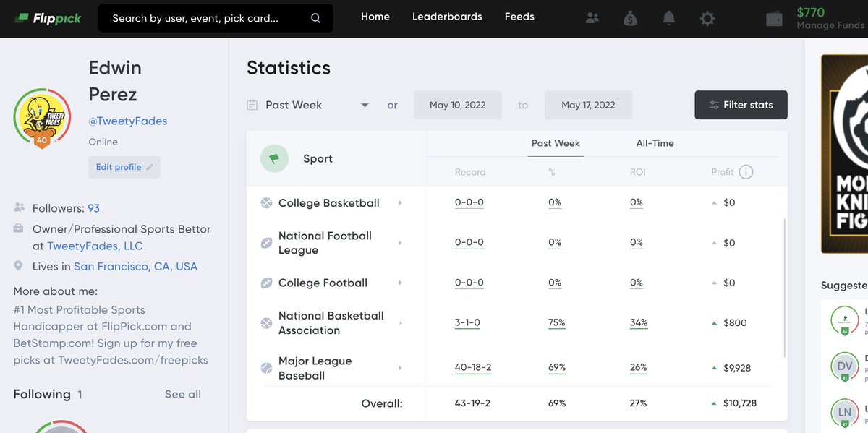Screen dimensions: 868x433
Task: Switch to the Past Week stats tab
Action: pos(556,143)
